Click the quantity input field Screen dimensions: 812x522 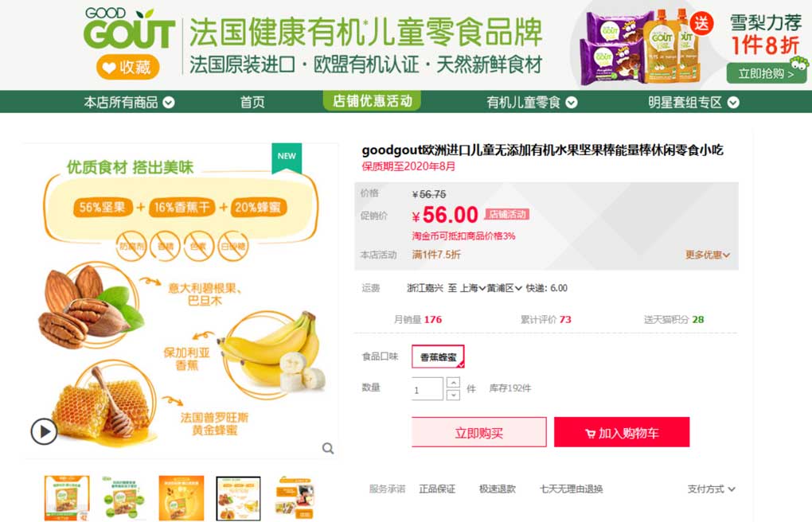[427, 388]
